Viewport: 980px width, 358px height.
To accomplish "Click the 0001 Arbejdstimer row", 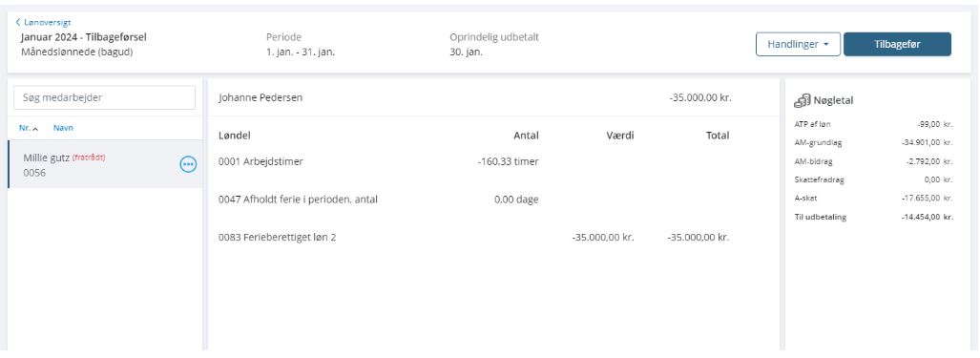I will pos(473,162).
